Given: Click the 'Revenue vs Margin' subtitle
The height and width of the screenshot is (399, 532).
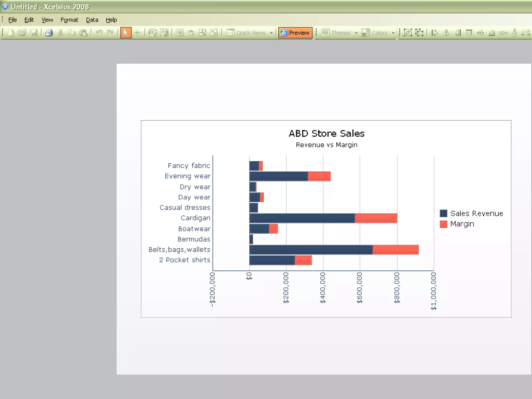Looking at the screenshot, I should pyautogui.click(x=327, y=145).
